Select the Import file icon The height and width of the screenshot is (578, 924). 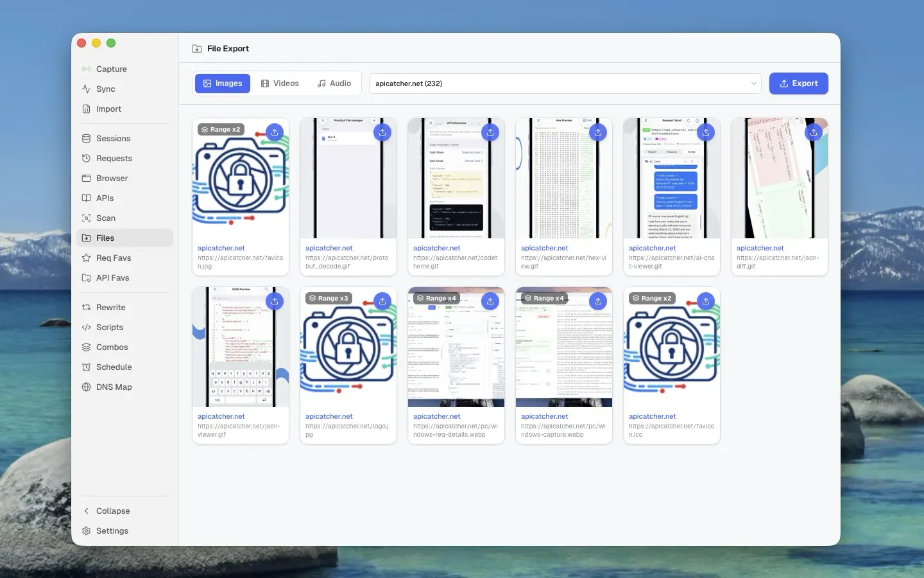[86, 109]
